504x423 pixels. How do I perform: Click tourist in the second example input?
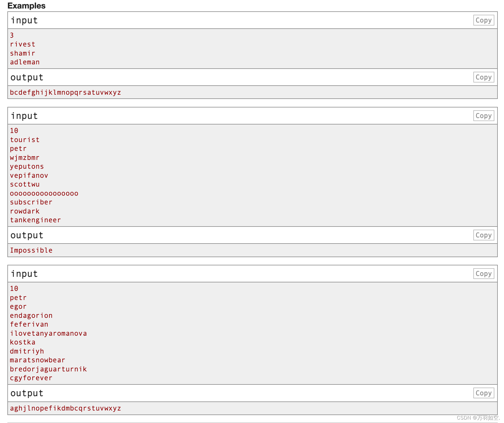25,139
